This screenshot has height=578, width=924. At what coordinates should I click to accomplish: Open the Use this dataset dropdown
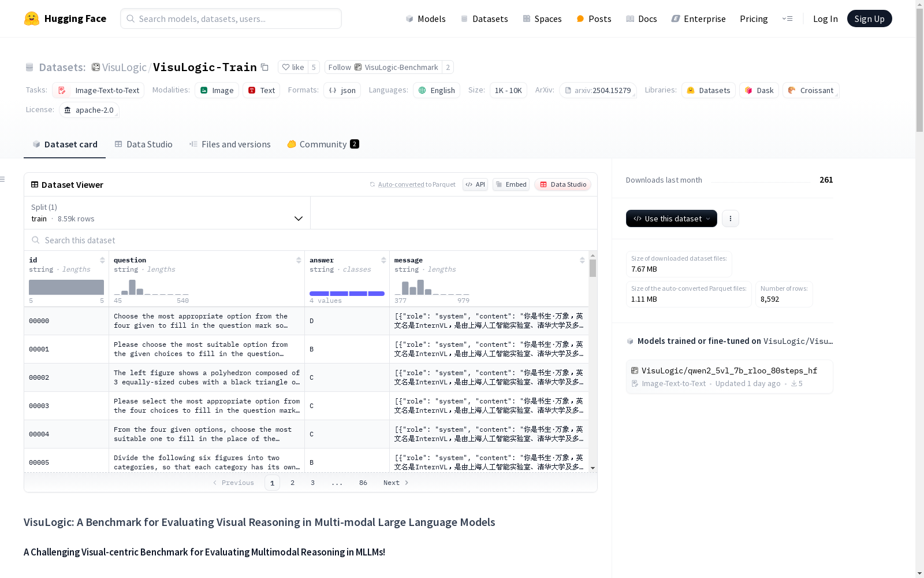672,218
